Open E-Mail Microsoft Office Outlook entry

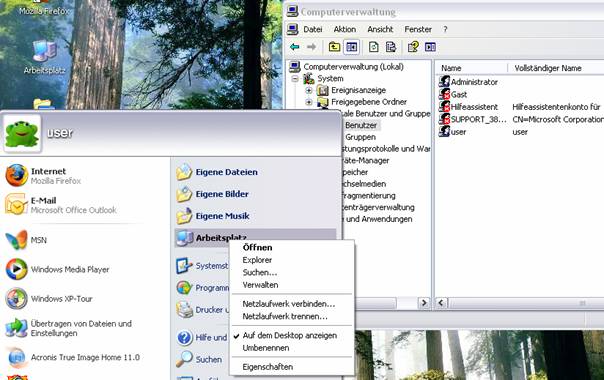61,205
